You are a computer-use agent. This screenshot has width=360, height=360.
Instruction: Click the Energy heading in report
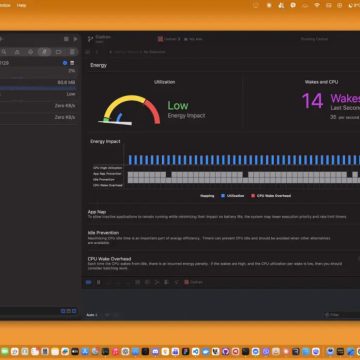[99, 65]
